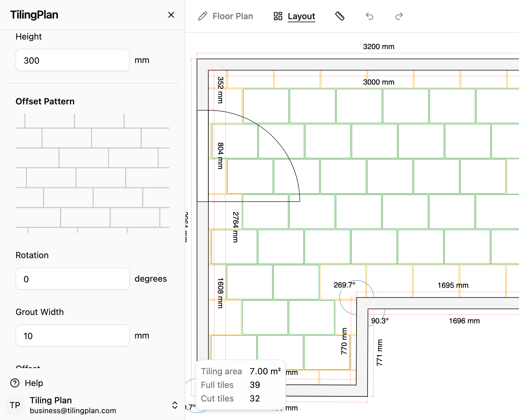Select the 269.7° angle label
519x420 pixels.
pos(344,285)
